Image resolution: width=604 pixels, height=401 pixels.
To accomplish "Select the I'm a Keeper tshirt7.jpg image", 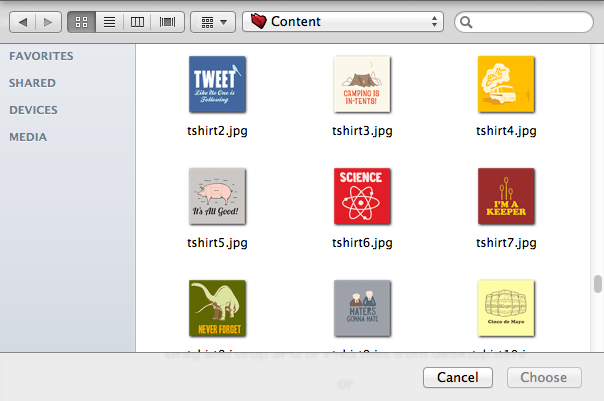I will 506,196.
